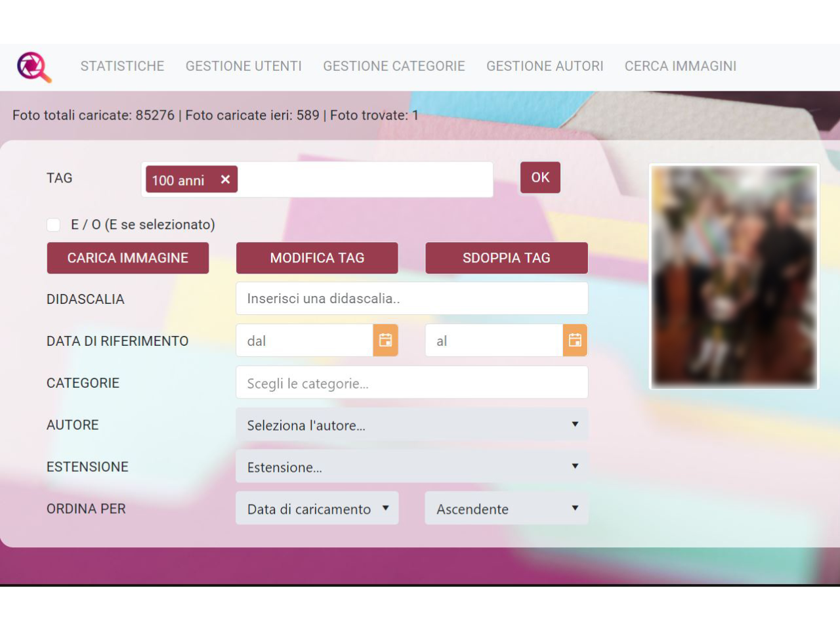Click the 'Foto totali caricate: 85276' text
This screenshot has width=840, height=630.
pyautogui.click(x=93, y=115)
